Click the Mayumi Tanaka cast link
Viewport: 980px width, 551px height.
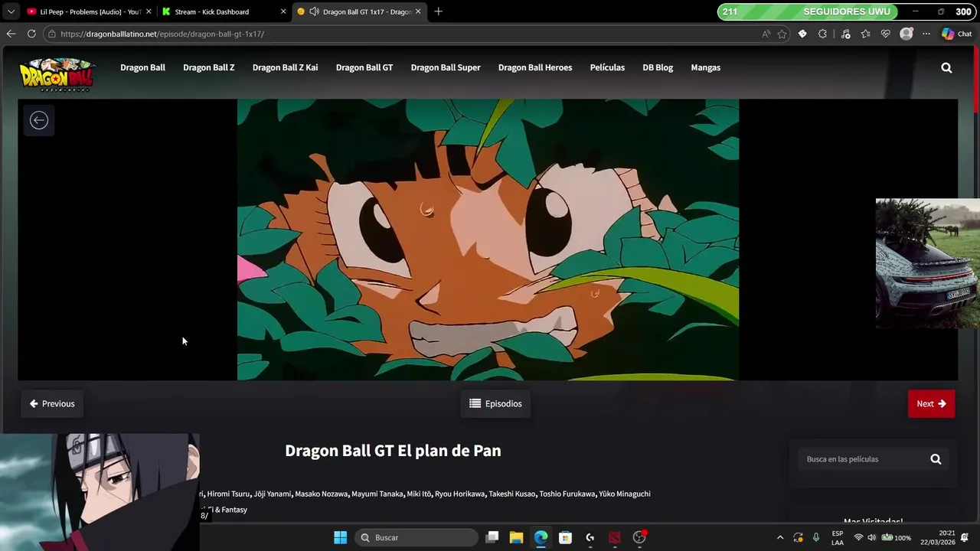(377, 494)
